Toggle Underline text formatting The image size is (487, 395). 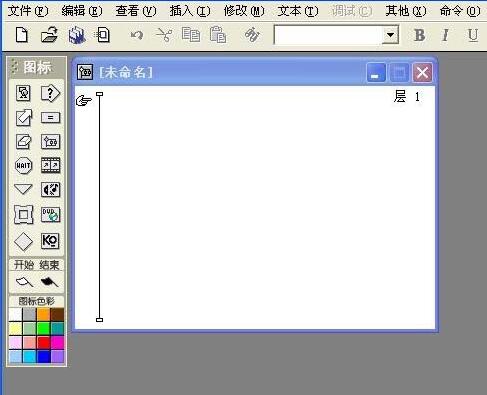coord(473,35)
